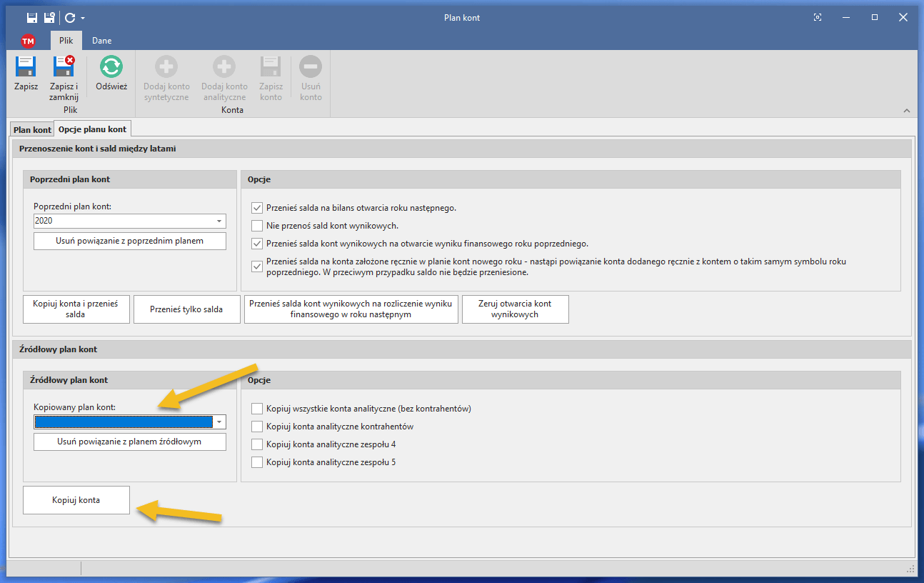Click the Usuń konto icon
This screenshot has height=583, width=924.
(311, 67)
